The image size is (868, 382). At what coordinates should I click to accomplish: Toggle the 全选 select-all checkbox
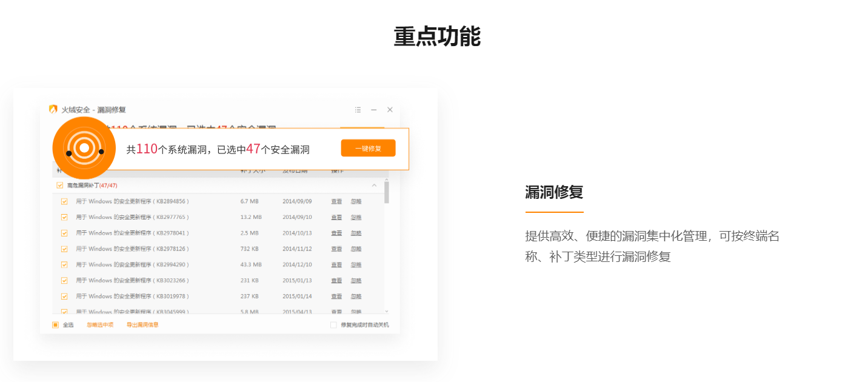[55, 325]
